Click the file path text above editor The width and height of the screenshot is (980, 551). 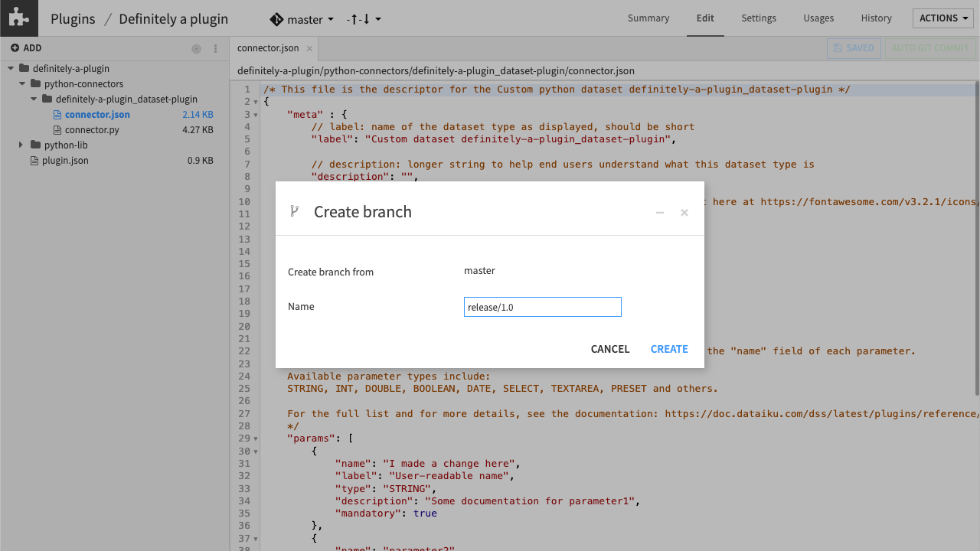(436, 70)
